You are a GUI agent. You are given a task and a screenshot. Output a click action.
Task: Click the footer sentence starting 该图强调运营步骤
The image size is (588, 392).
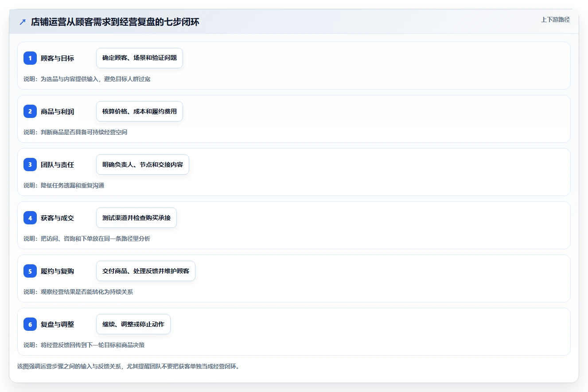pyautogui.click(x=128, y=366)
